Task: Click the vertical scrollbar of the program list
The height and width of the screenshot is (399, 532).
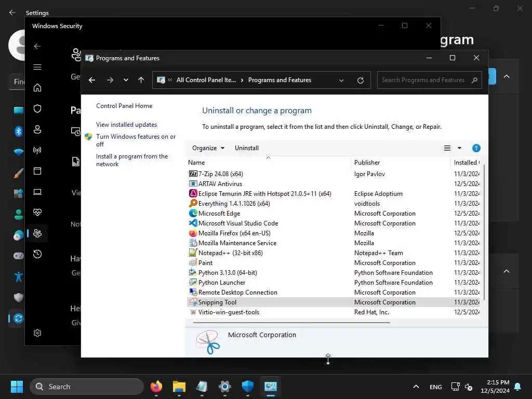Action: [x=484, y=232]
